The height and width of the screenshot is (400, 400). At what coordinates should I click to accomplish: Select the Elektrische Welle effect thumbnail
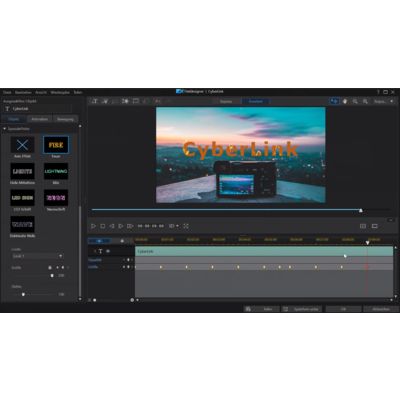pyautogui.click(x=22, y=224)
